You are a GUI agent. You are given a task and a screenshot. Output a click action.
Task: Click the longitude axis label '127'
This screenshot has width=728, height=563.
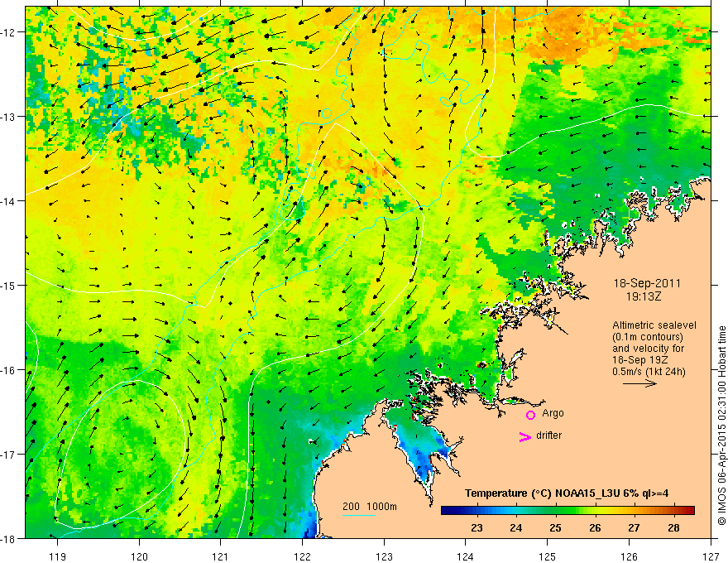[x=711, y=556]
